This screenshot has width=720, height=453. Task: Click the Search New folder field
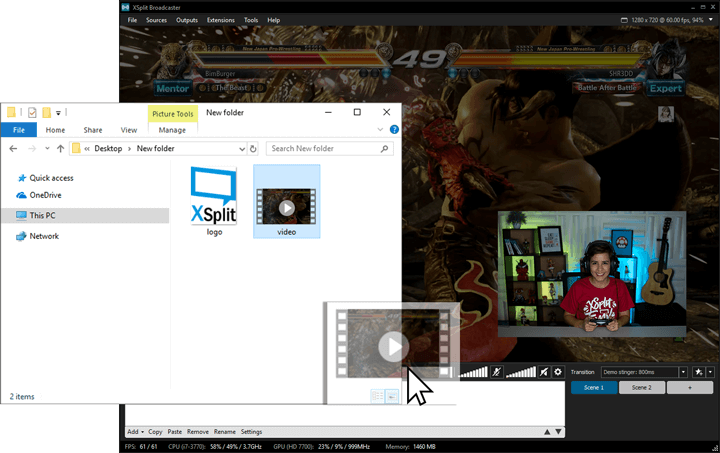click(330, 148)
